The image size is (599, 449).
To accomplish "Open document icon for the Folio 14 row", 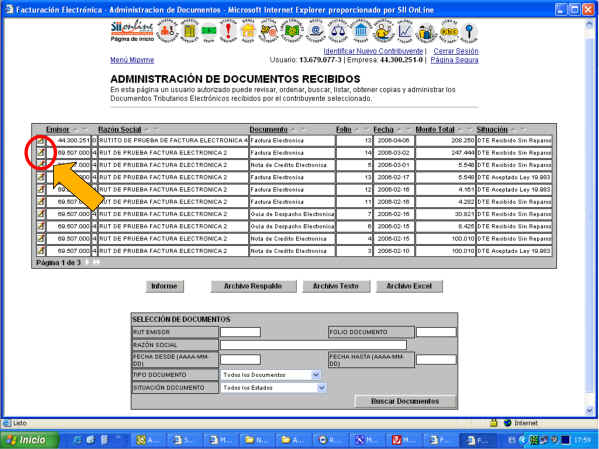I will tap(40, 153).
